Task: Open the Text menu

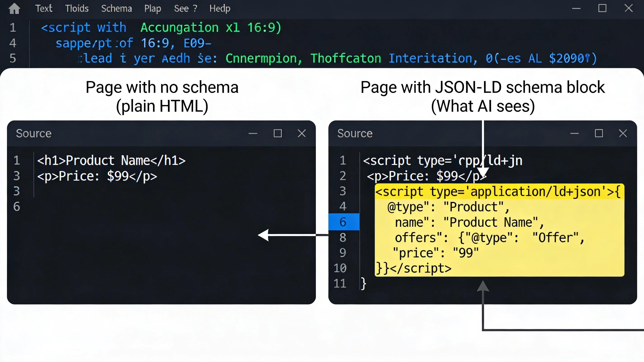Action: tap(44, 9)
